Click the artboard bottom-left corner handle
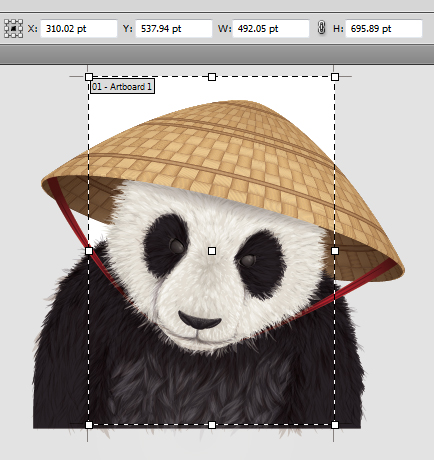Viewport: 434px width, 460px height. 89,425
